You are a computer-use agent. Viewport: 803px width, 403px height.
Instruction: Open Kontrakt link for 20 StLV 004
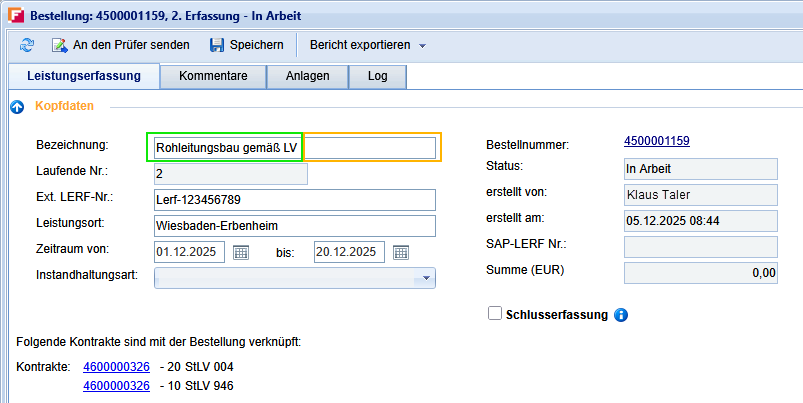(116, 366)
